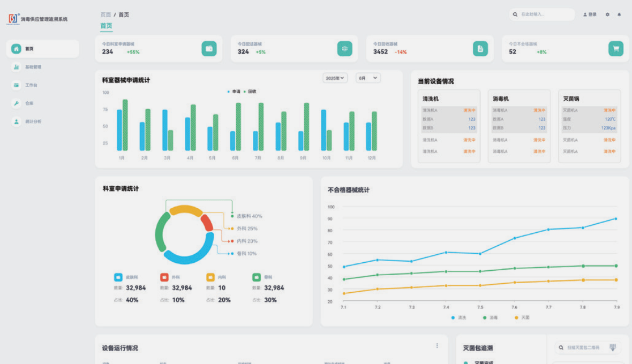Open the settings gear icon
The image size is (632, 364).
607,14
